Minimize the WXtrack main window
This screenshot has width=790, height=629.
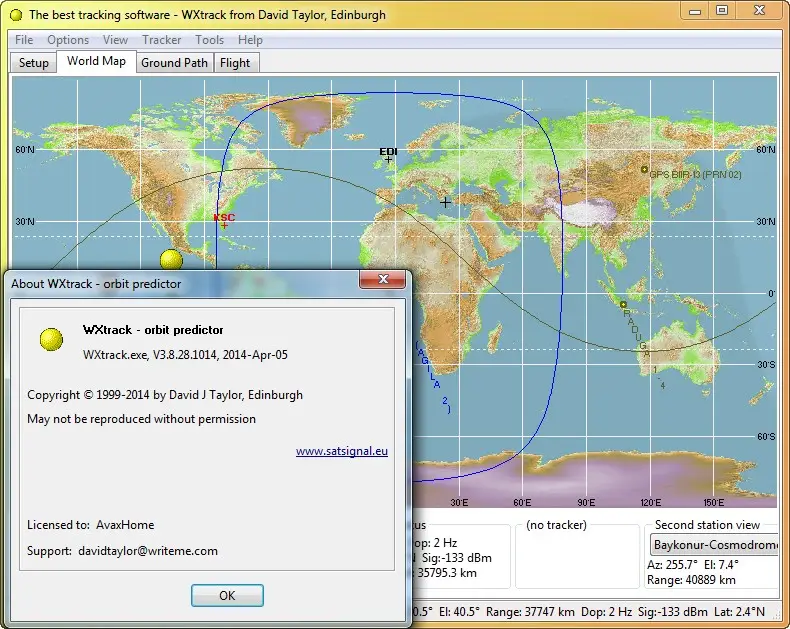coord(695,11)
